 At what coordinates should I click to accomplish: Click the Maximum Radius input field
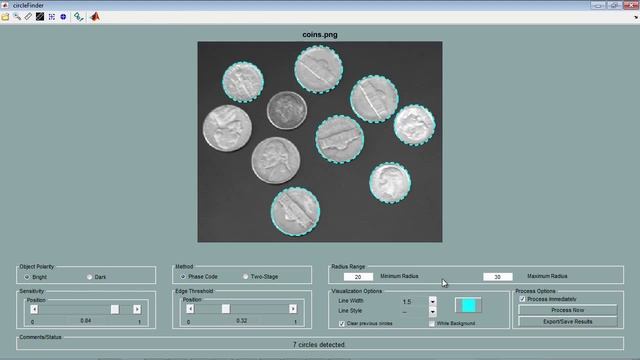498,277
